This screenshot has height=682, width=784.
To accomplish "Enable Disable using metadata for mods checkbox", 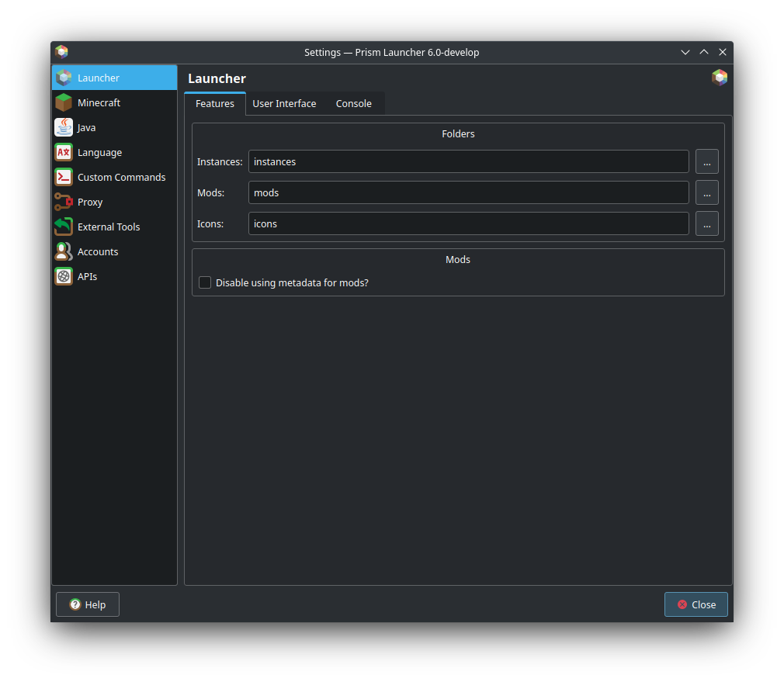I will (205, 282).
